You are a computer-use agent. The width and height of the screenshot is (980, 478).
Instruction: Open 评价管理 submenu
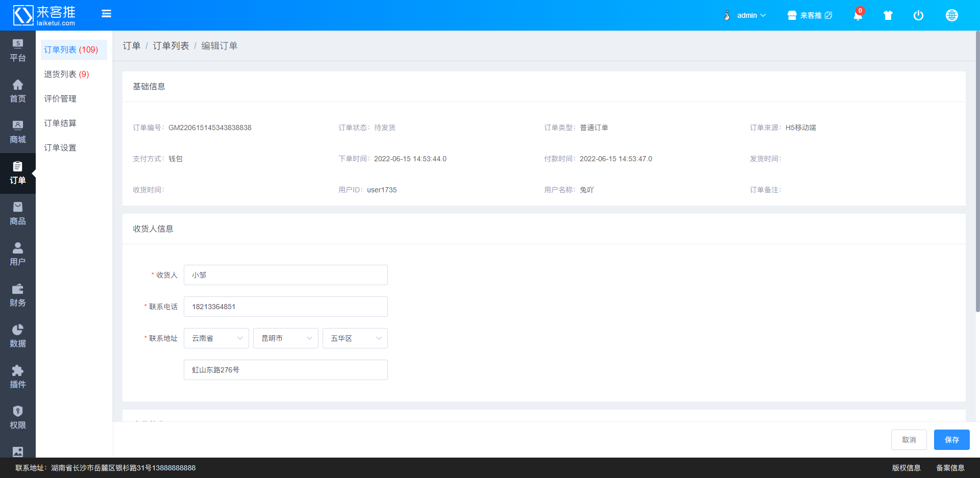[x=73, y=99]
